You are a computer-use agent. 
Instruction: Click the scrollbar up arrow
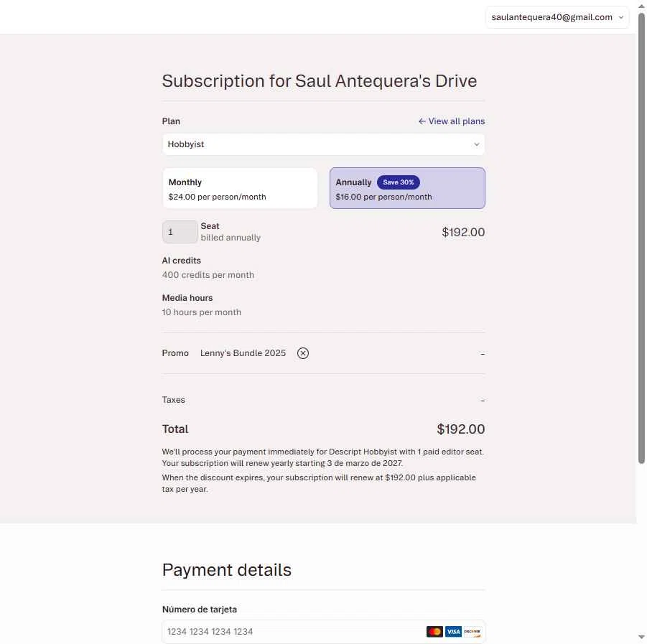coord(641,6)
